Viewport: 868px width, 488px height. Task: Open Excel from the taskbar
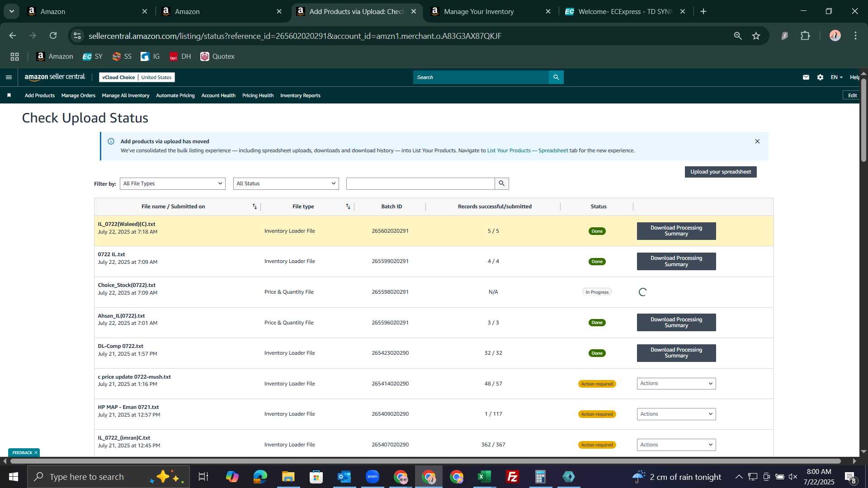pyautogui.click(x=484, y=477)
